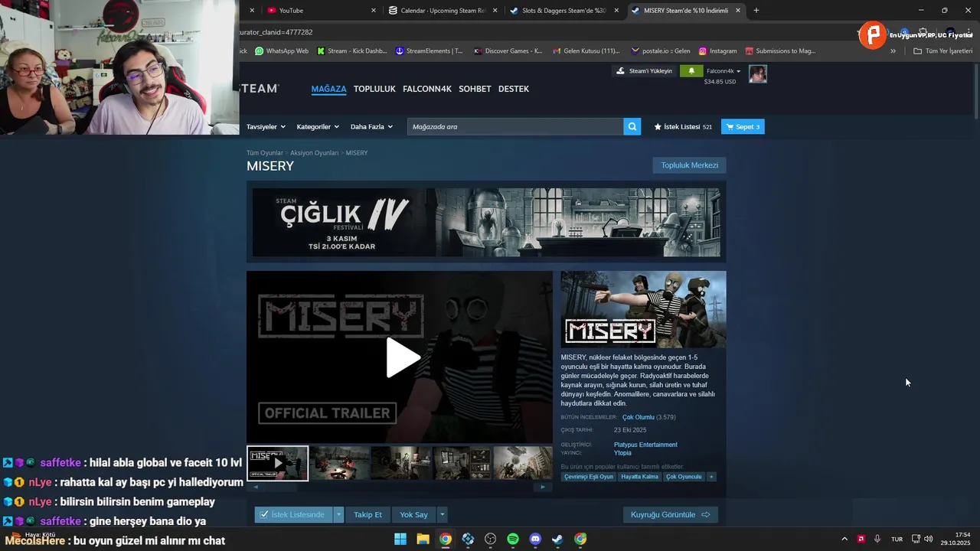This screenshot has width=980, height=551.
Task: Show hidden tray icons chevron
Action: [844, 539]
